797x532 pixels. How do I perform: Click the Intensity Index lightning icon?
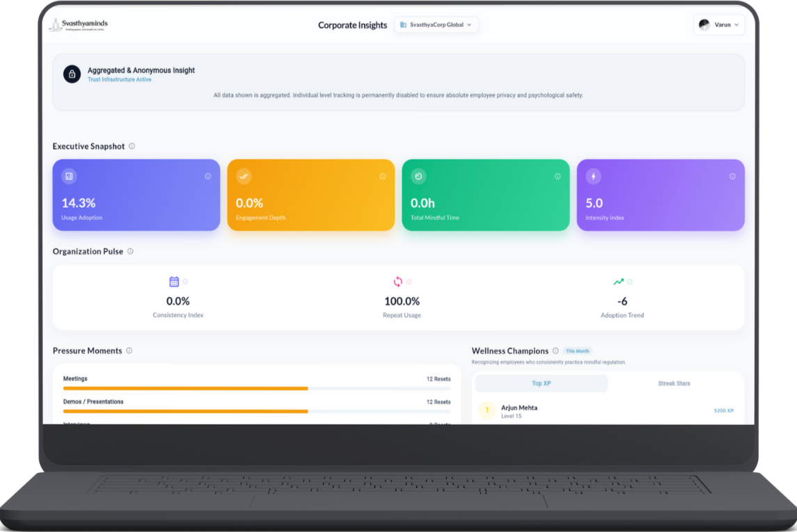click(592, 177)
